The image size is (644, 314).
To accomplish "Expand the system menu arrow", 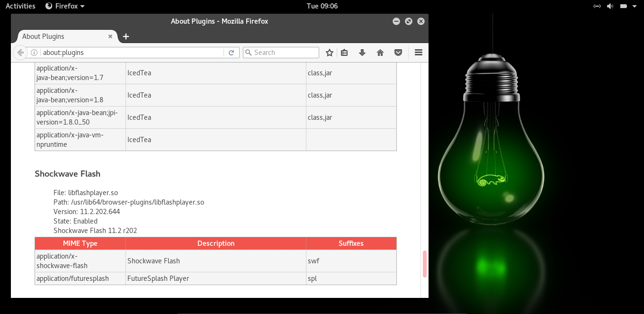I will [x=634, y=6].
